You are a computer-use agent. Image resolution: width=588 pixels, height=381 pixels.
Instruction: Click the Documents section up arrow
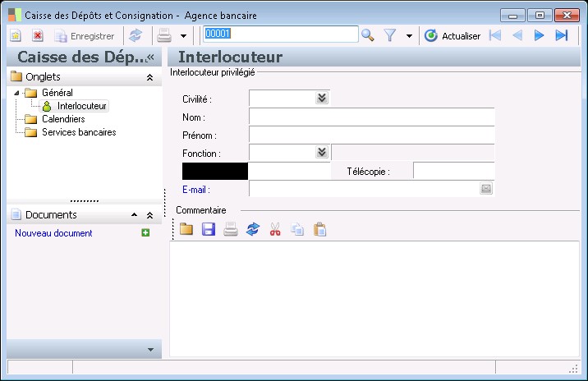[x=134, y=215]
